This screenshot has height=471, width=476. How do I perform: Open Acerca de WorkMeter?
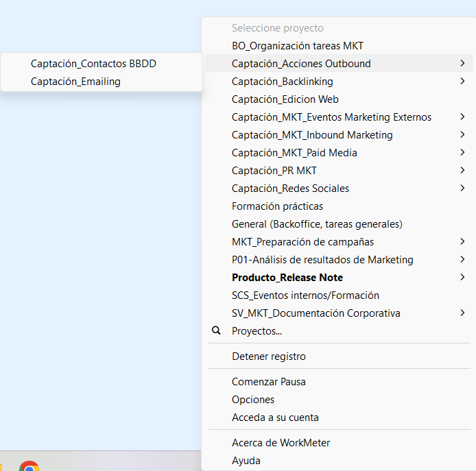pyautogui.click(x=281, y=443)
